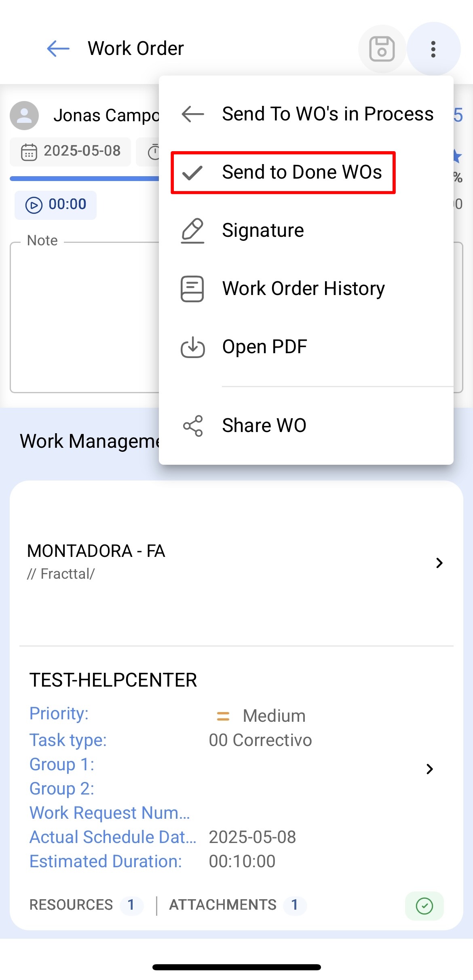Toggle the green task completion check

coord(424,906)
